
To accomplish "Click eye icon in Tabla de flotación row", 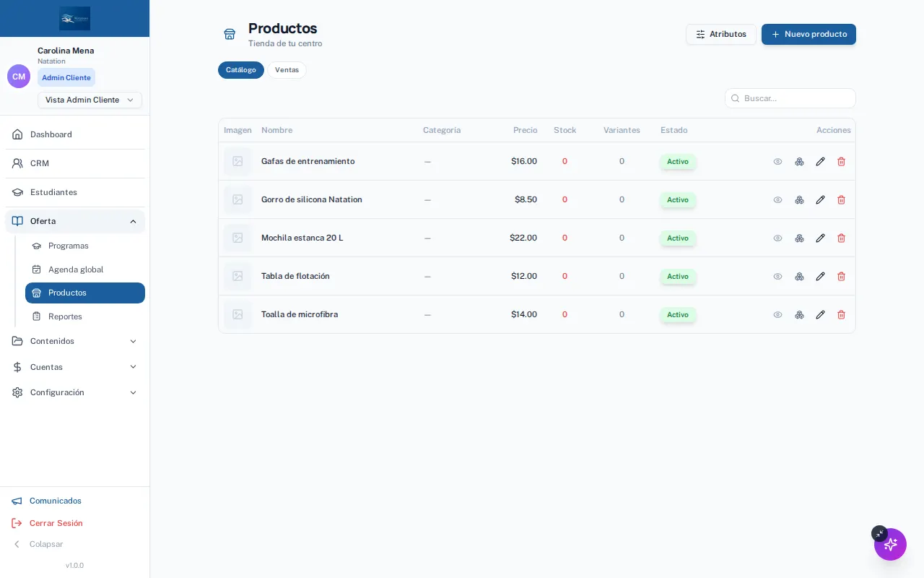I will click(777, 276).
